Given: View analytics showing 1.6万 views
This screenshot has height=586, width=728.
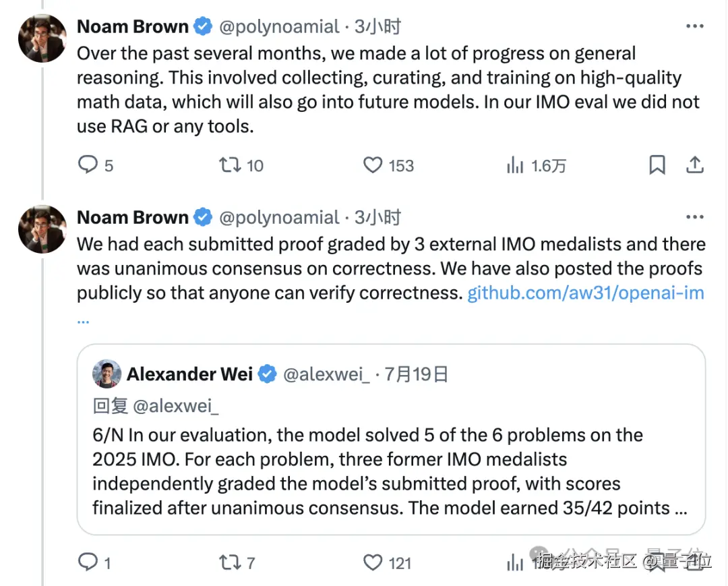Looking at the screenshot, I should [x=515, y=165].
